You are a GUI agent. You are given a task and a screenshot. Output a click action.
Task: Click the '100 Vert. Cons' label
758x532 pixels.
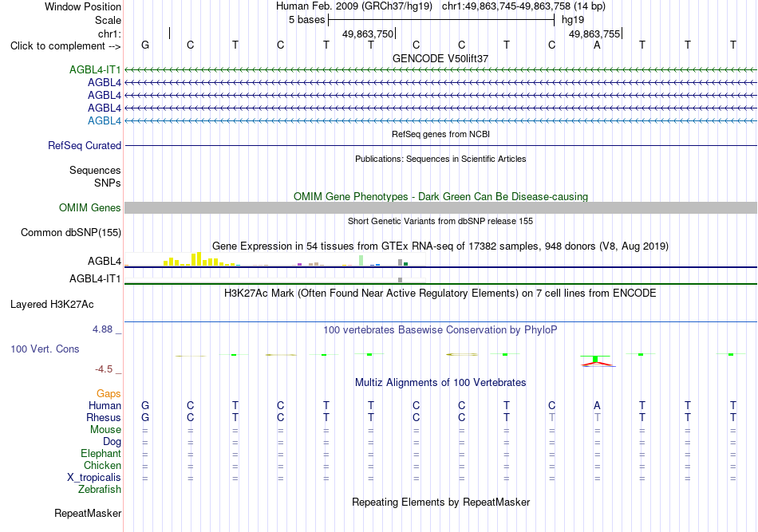click(x=45, y=349)
